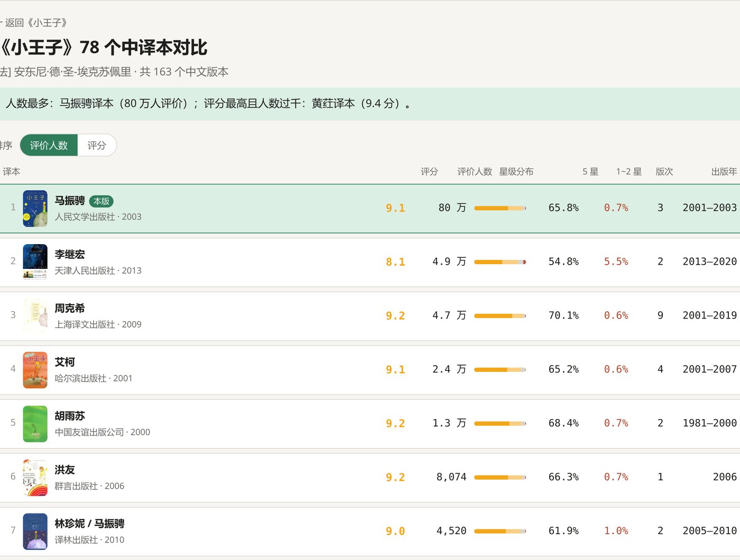
Task: Select the 星级分布 column header
Action: pos(516,172)
